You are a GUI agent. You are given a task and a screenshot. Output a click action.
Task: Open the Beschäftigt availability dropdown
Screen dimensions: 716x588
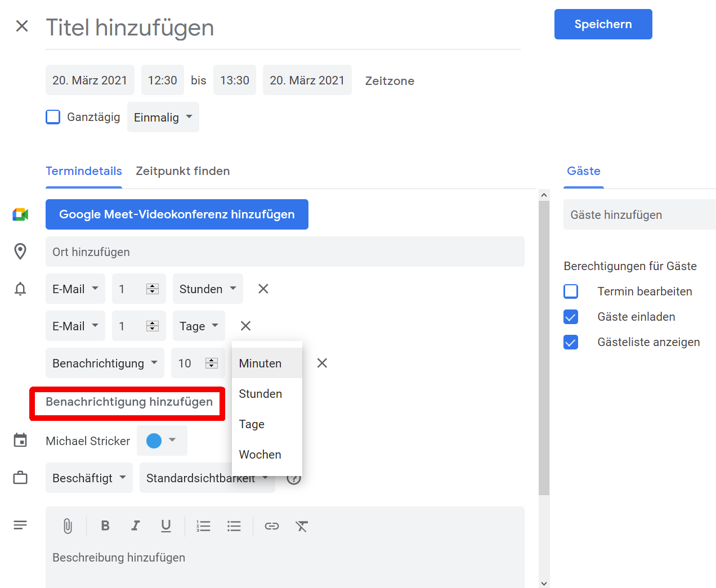(89, 478)
